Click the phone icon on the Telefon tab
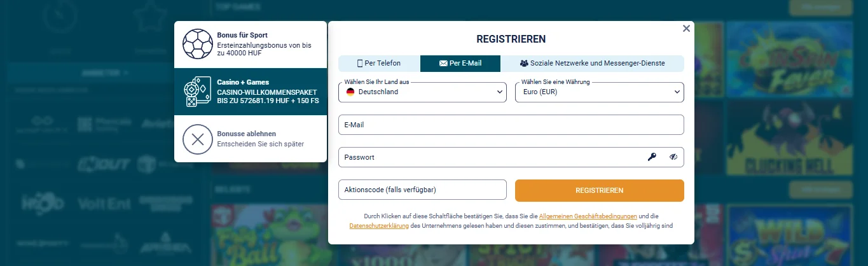Image resolution: width=868 pixels, height=266 pixels. tap(360, 64)
